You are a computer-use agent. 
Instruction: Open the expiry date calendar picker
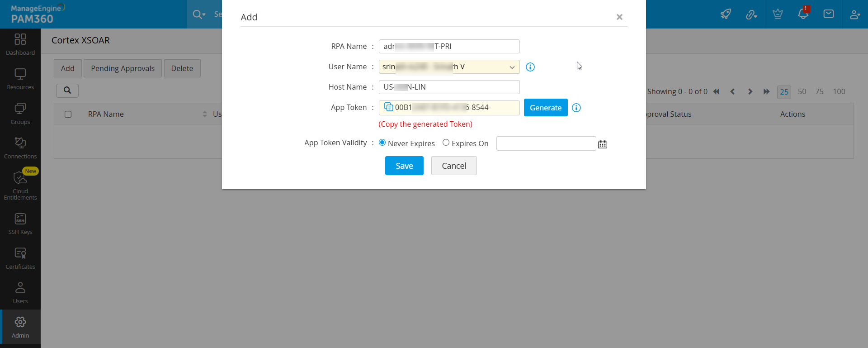click(x=602, y=143)
